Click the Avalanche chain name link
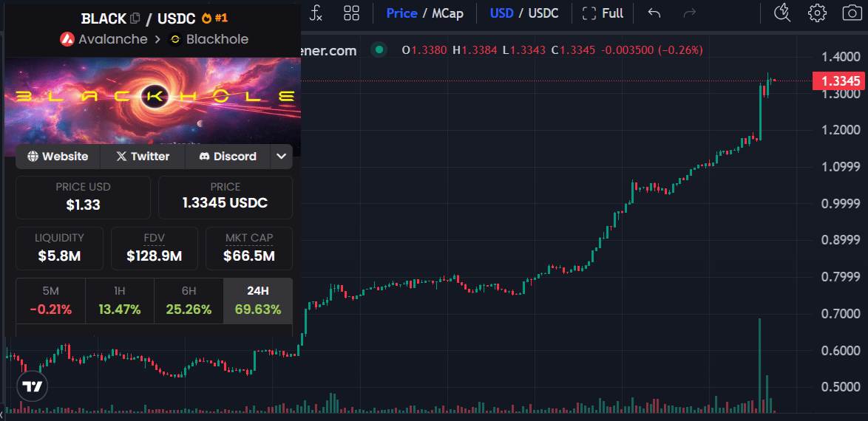Viewport: 868px width, 421px height. [113, 39]
